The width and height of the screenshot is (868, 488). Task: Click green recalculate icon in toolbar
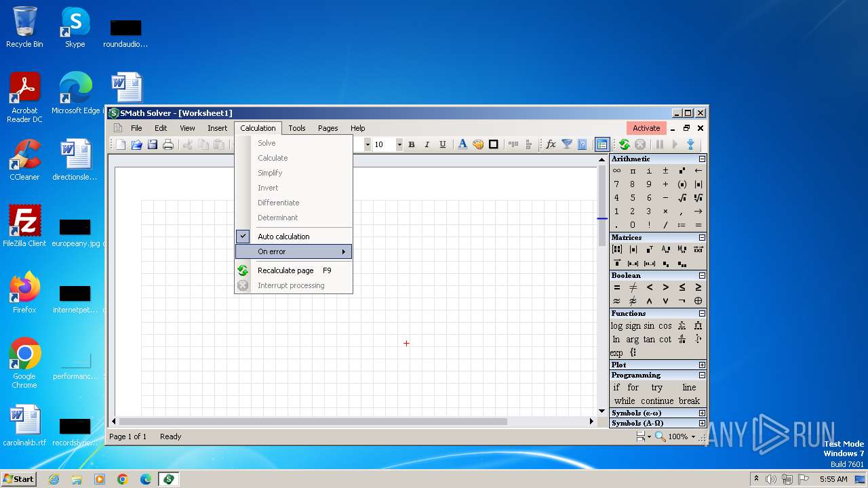tap(624, 144)
